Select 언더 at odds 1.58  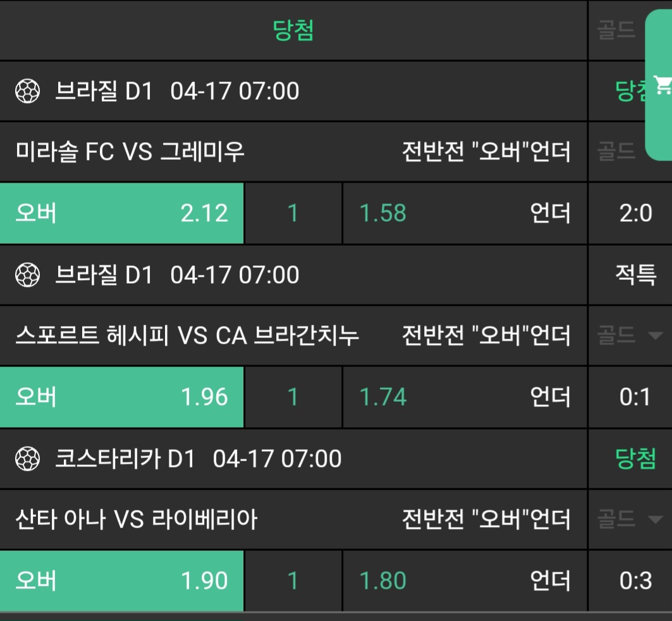[465, 214]
